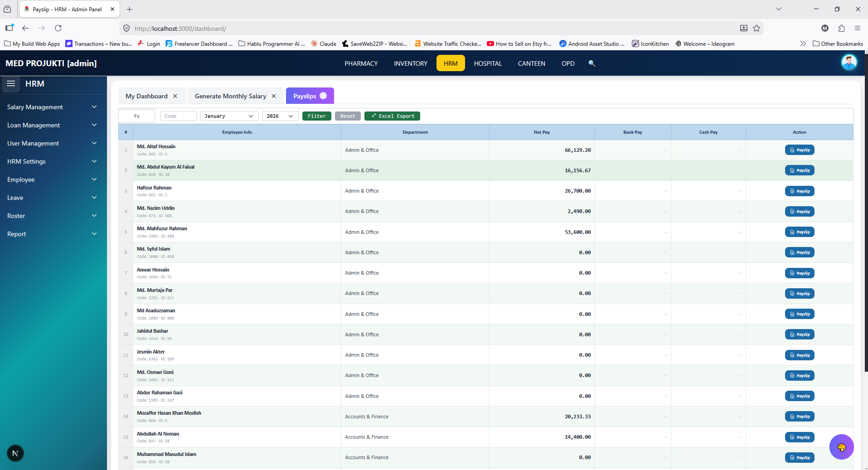The height and width of the screenshot is (470, 868).
Task: Switch to the My Dashboard tab
Action: click(x=146, y=96)
